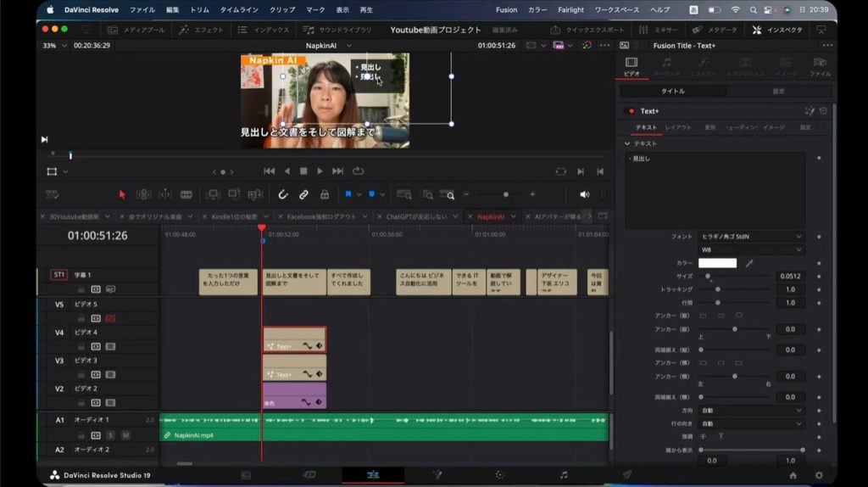
Task: Click the white カラー swatch
Action: [x=717, y=263]
